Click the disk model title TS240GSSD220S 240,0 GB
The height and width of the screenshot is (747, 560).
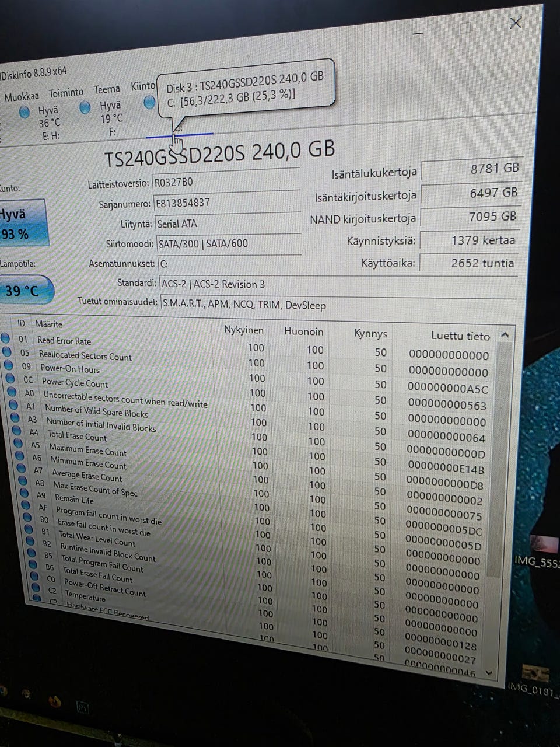[x=219, y=152]
